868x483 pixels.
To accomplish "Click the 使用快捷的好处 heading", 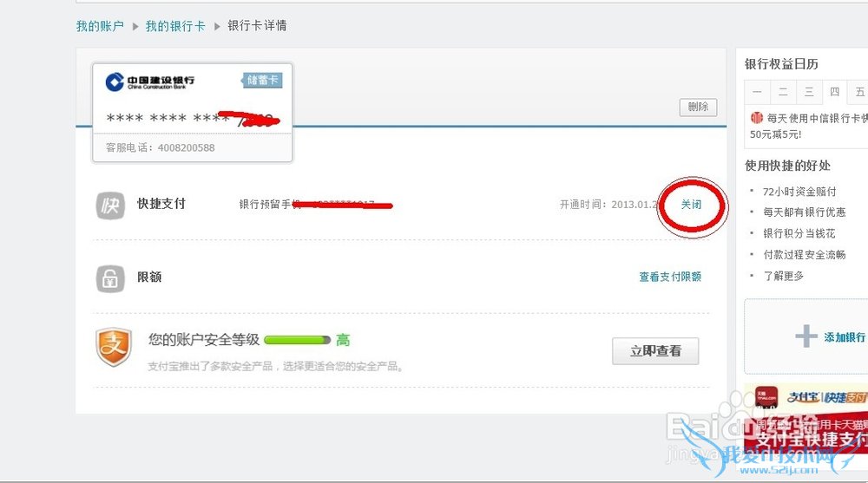I will [x=787, y=166].
